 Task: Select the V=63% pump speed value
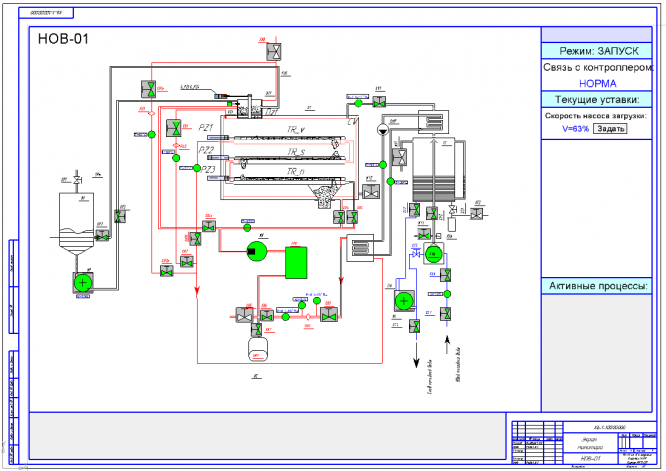tap(576, 129)
